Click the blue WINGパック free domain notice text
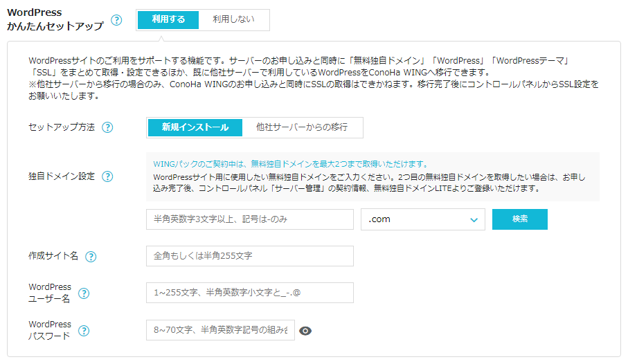The height and width of the screenshot is (364, 628). pos(291,164)
